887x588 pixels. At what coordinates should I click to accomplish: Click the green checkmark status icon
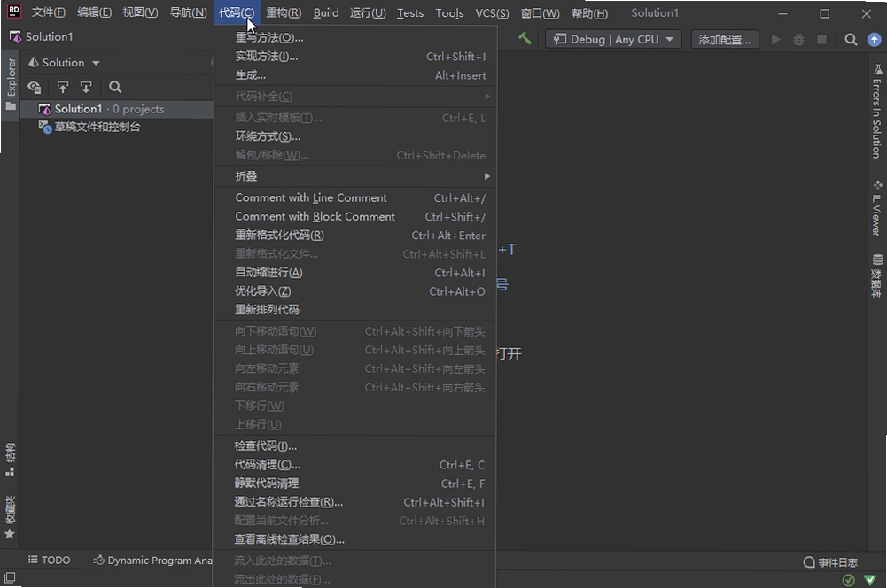point(848,579)
